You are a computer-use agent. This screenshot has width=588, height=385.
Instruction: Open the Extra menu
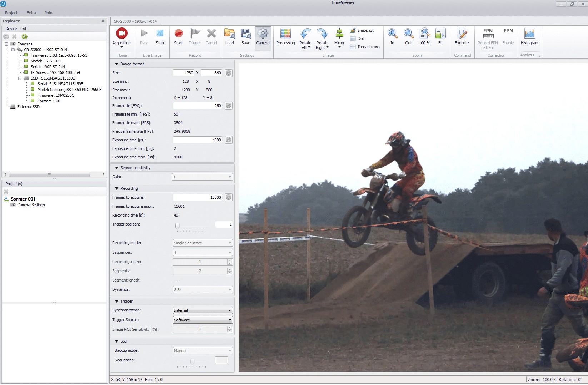click(31, 13)
